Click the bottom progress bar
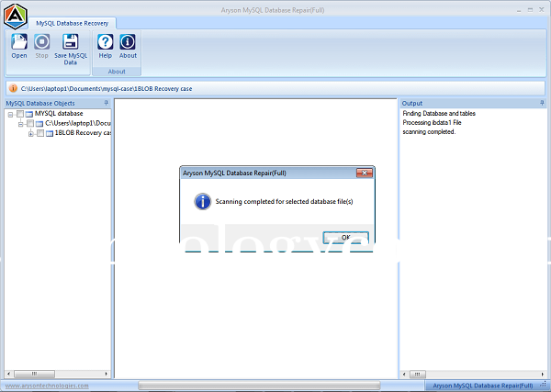The width and height of the screenshot is (551, 392). point(259,386)
